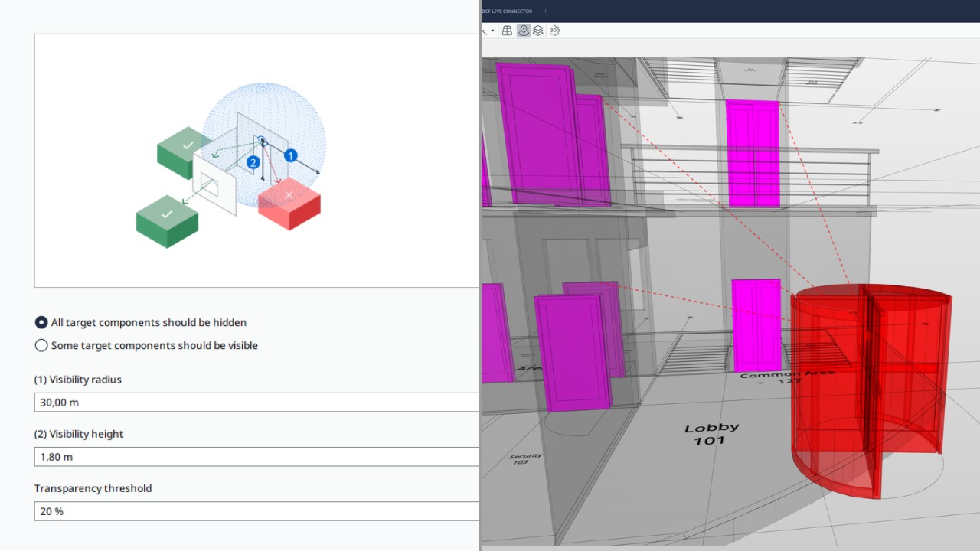This screenshot has height=551, width=980.
Task: Open the stacked layers icon
Action: [538, 31]
